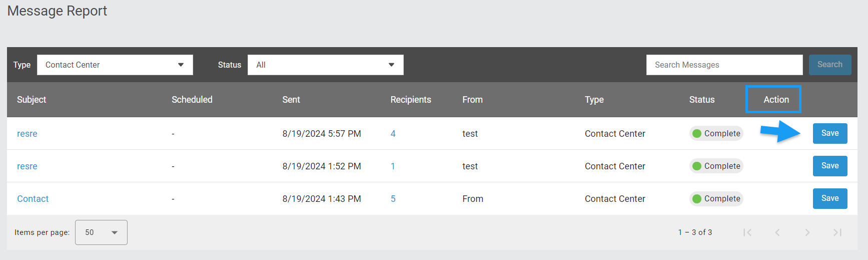
Task: Go to the next page of results
Action: click(807, 232)
